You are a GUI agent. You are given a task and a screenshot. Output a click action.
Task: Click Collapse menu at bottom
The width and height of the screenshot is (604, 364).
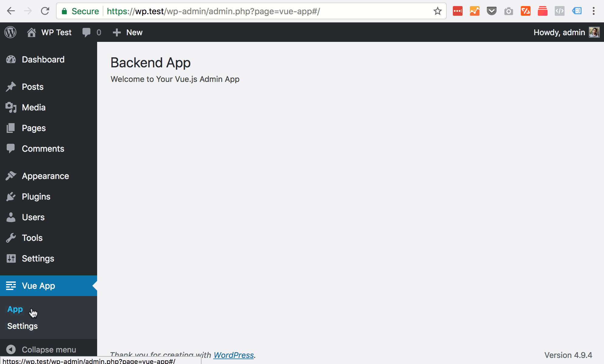coord(49,350)
